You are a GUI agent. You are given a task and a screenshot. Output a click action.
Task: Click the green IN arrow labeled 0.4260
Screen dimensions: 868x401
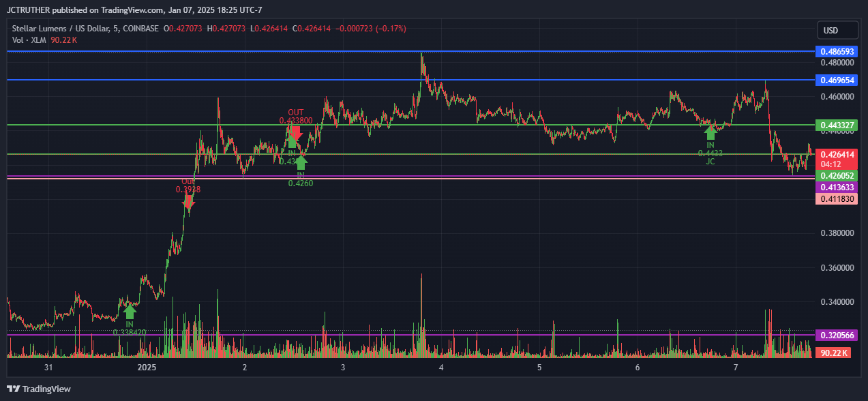[301, 162]
